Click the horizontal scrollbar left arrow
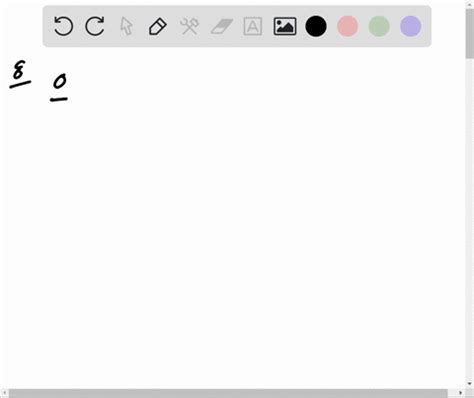This screenshot has width=474, height=398. tap(4, 393)
